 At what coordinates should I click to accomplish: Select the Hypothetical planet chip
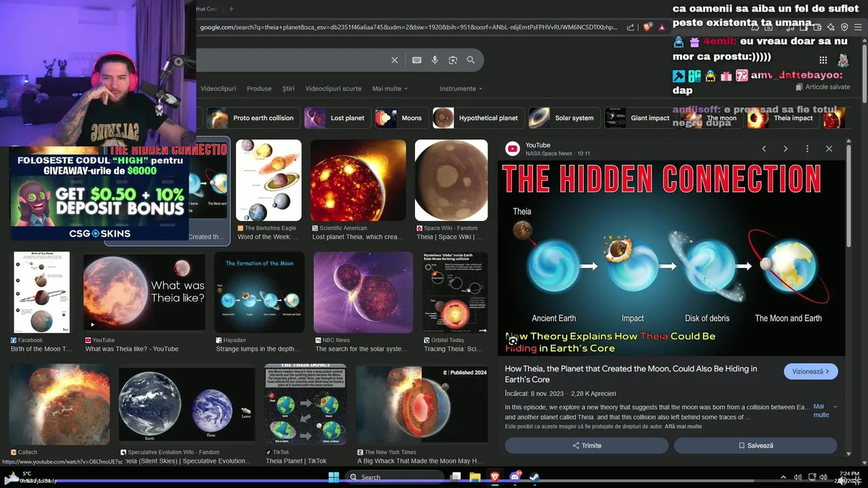478,118
